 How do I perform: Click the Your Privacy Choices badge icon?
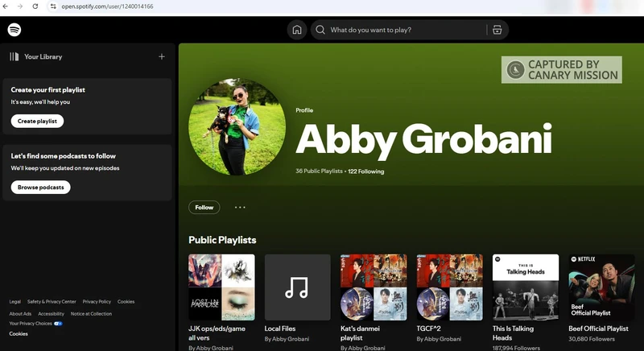[58, 324]
